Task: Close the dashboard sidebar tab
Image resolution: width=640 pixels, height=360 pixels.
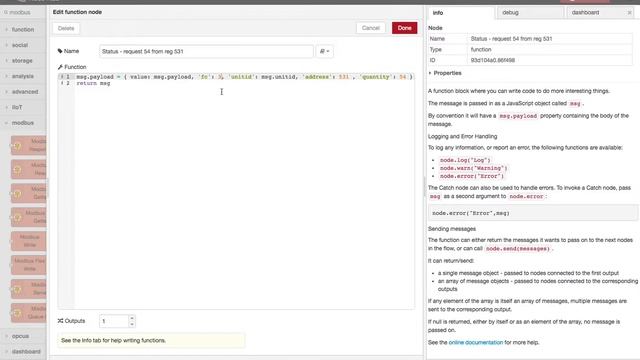Action: (x=629, y=13)
